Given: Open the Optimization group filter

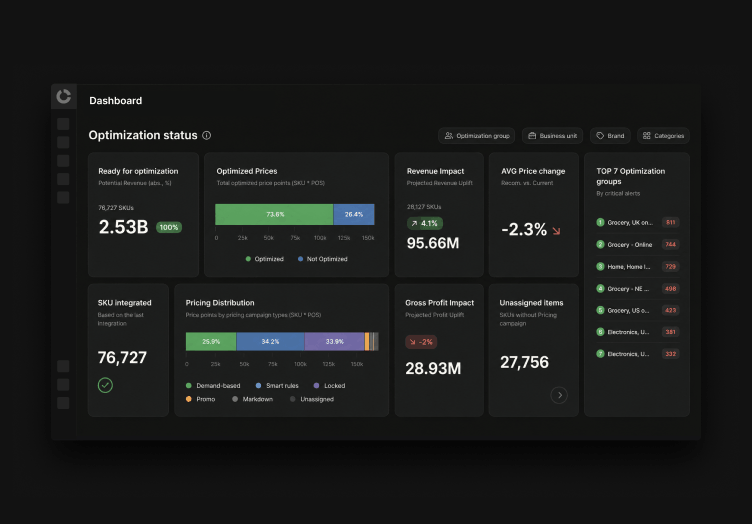Looking at the screenshot, I should click(477, 136).
